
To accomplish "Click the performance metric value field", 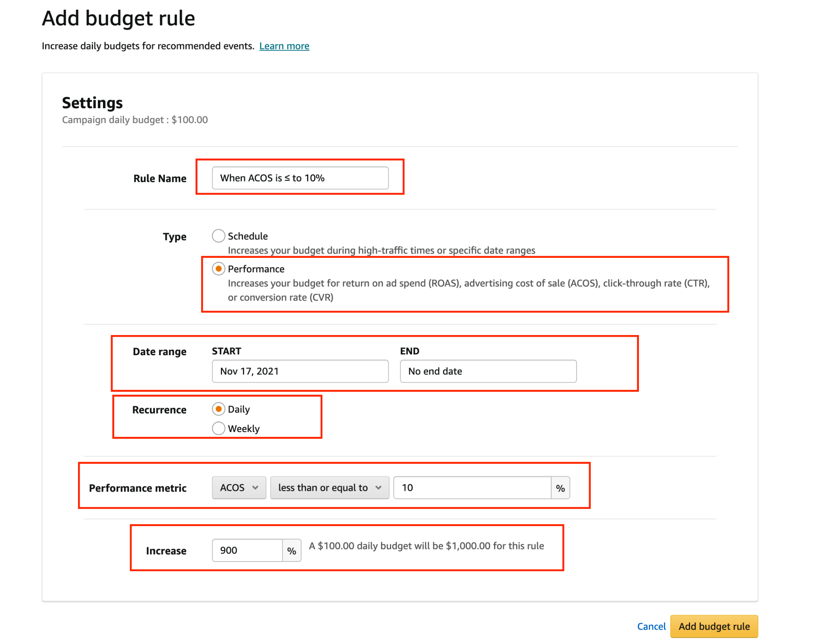I will (472, 488).
